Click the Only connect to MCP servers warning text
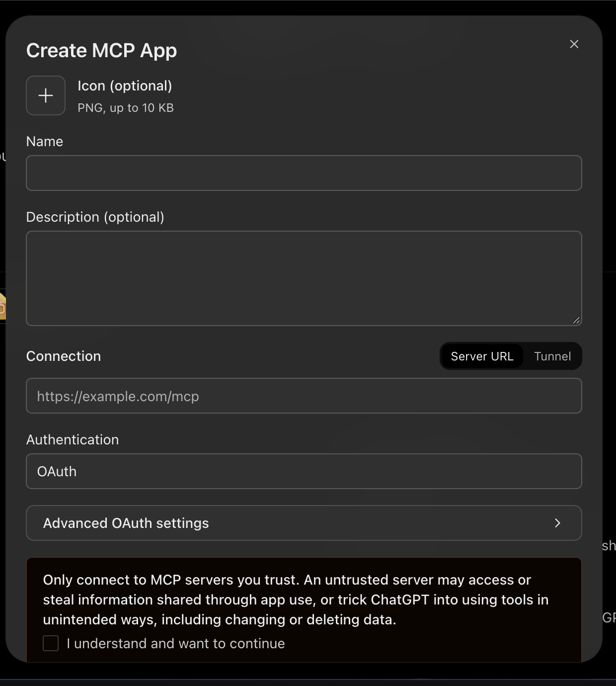This screenshot has width=616, height=686. click(x=296, y=600)
